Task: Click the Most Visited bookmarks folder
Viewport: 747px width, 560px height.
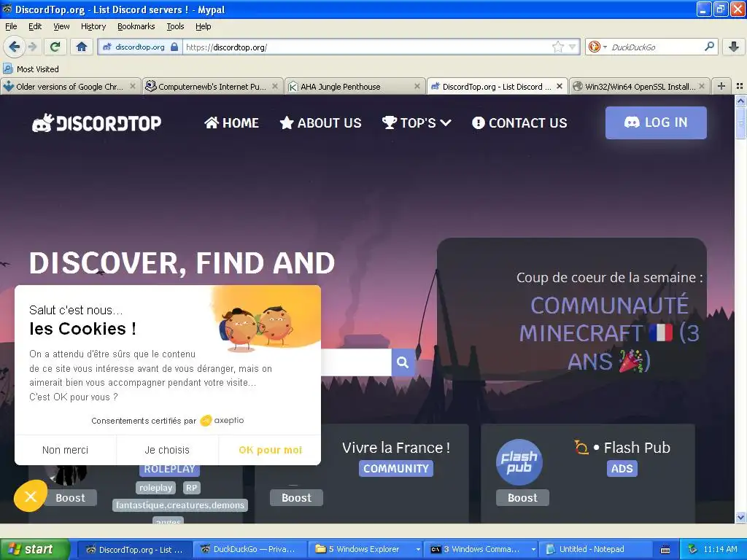Action: pyautogui.click(x=31, y=69)
